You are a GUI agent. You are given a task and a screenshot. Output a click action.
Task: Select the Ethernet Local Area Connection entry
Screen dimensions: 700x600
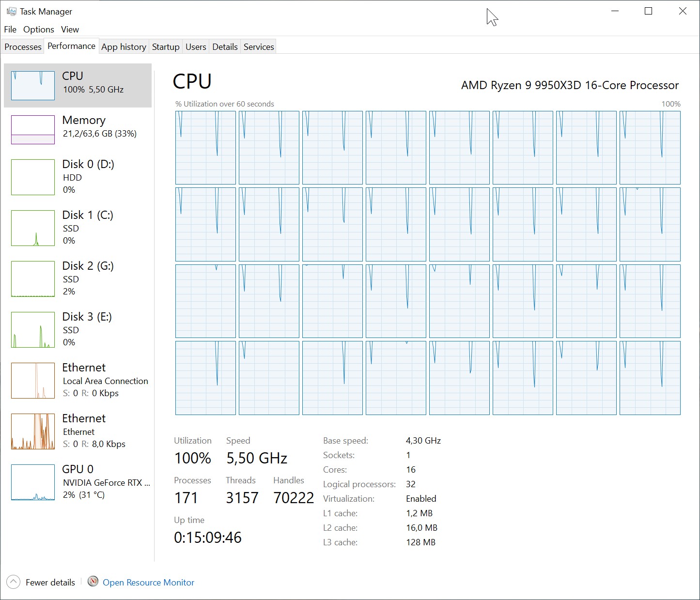pyautogui.click(x=78, y=380)
